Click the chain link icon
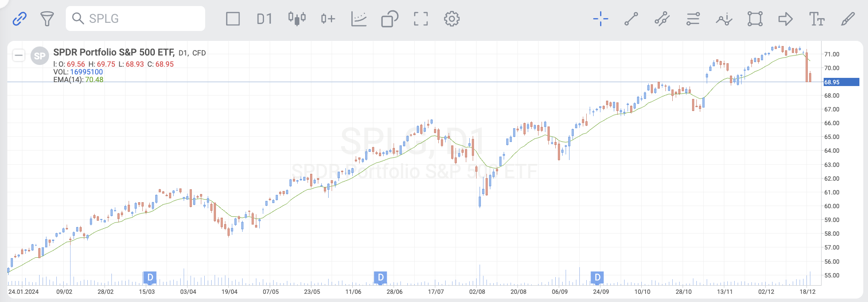Viewport: 868px width, 302px height. coord(19,18)
